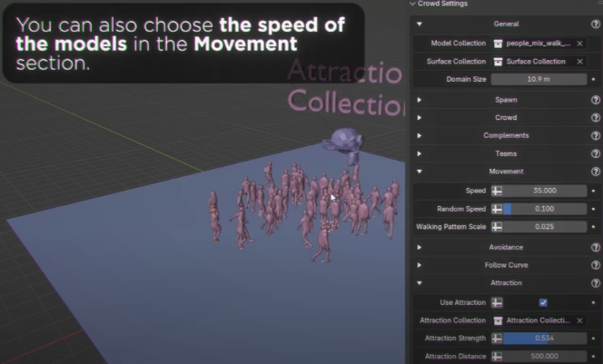Screen dimensions: 603x364
Task: Adjust the Attraction Strength slider
Action: tap(543, 339)
